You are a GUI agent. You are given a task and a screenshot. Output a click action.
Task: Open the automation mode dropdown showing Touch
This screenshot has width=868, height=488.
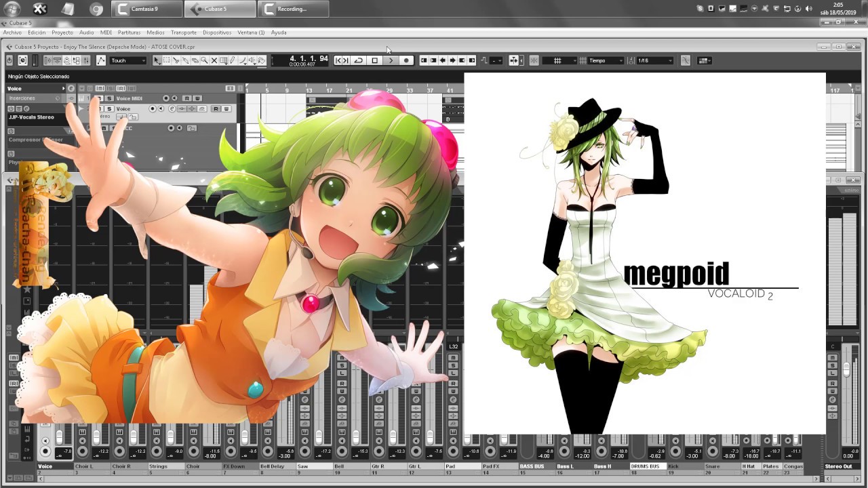tap(128, 60)
